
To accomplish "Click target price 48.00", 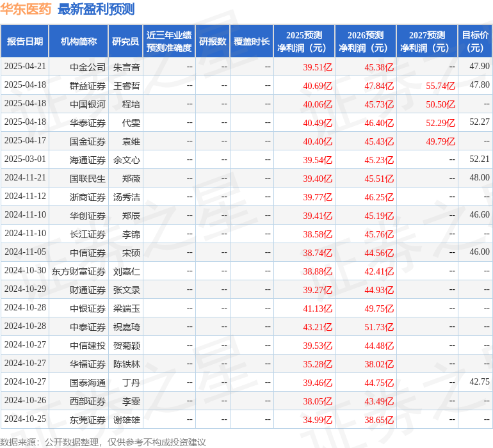I will (x=480, y=177).
